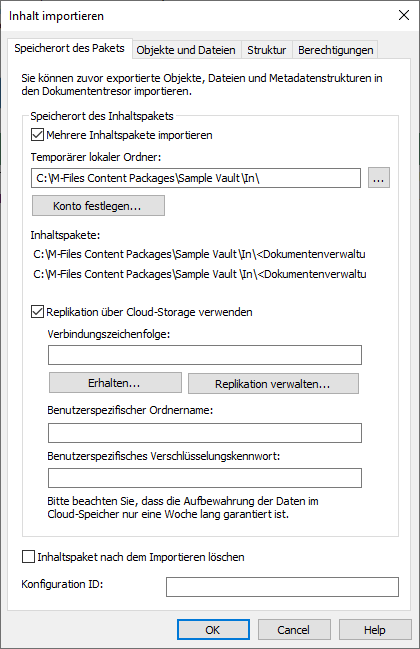Viewport: 420px width, 649px height.
Task: Click the Cancel button
Action: (x=294, y=630)
